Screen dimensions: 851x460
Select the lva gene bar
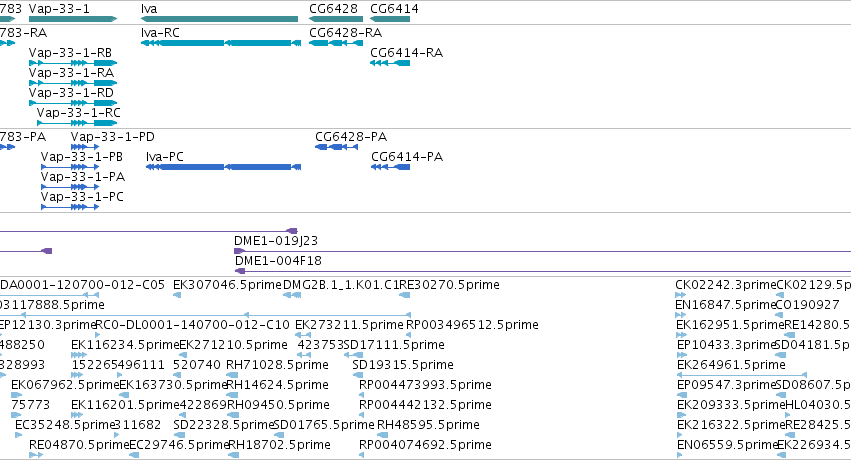pos(219,19)
